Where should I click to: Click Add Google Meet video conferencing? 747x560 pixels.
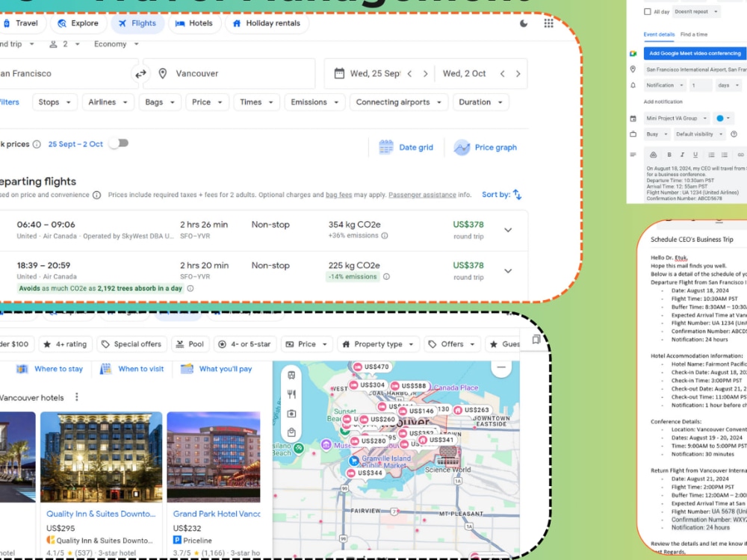coord(695,53)
